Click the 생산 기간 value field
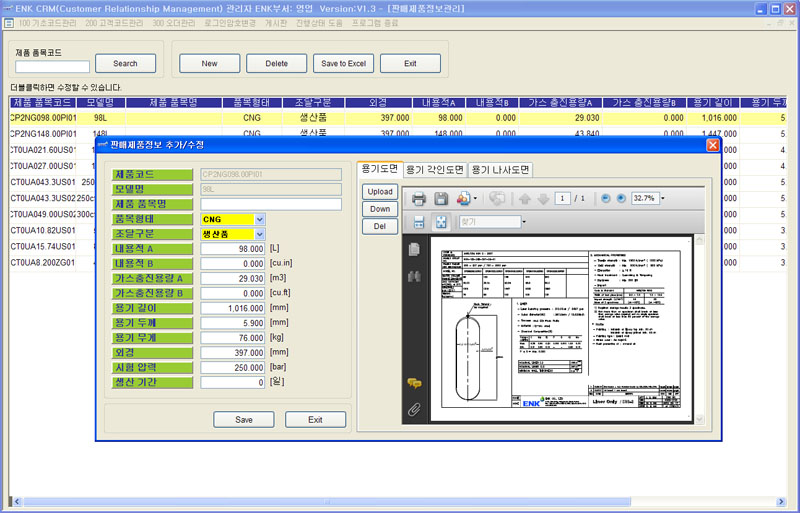This screenshot has width=800, height=513. 233,382
